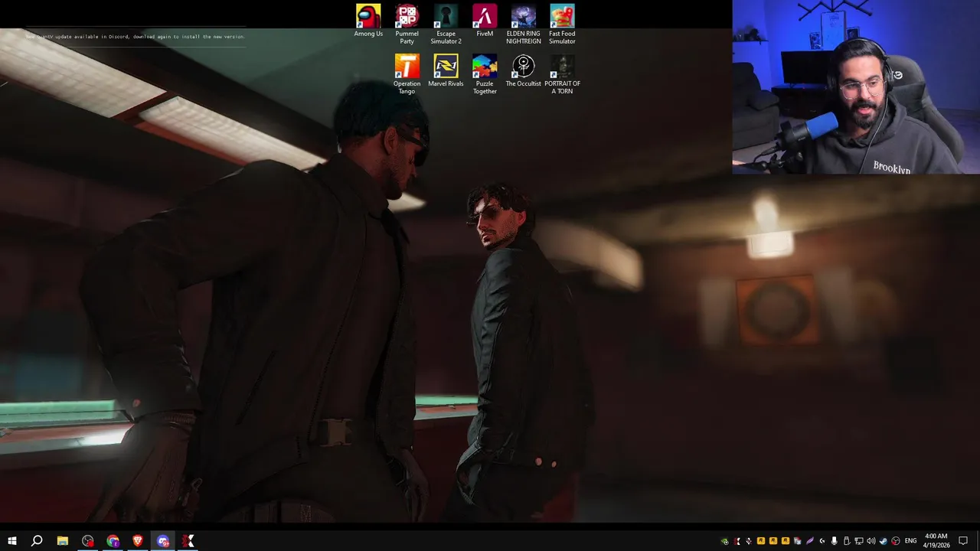This screenshot has height=551, width=980.
Task: Open the Steam tray icon
Action: (884, 541)
